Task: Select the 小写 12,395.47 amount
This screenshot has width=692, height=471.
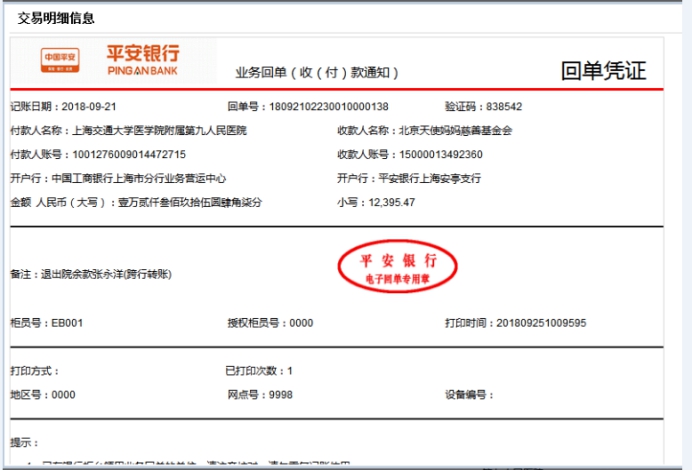Action: pos(376,202)
